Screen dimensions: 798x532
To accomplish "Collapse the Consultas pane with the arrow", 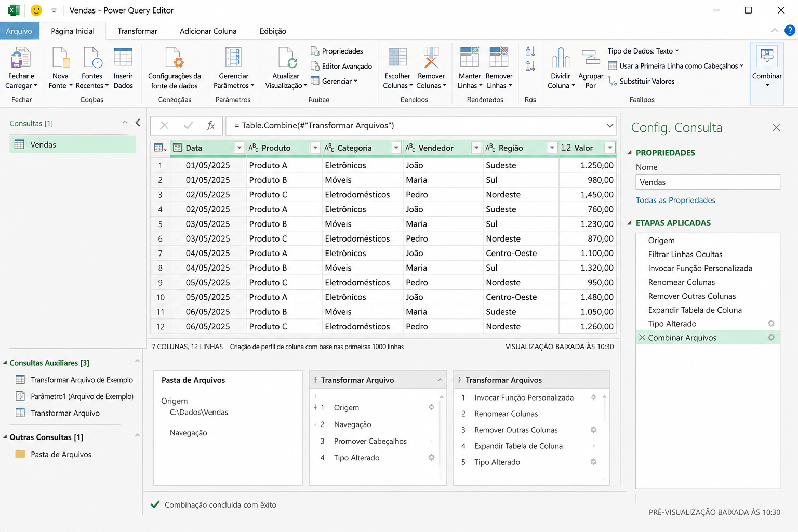I will pyautogui.click(x=138, y=123).
